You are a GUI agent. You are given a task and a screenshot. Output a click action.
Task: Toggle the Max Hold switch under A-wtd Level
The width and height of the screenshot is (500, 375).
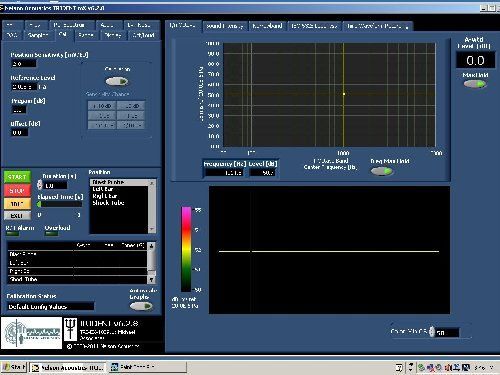(475, 84)
